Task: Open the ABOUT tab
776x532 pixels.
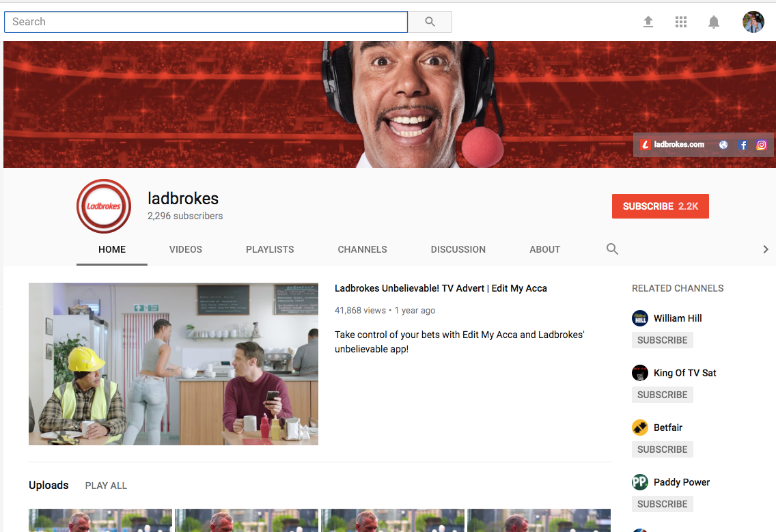Action: (545, 249)
